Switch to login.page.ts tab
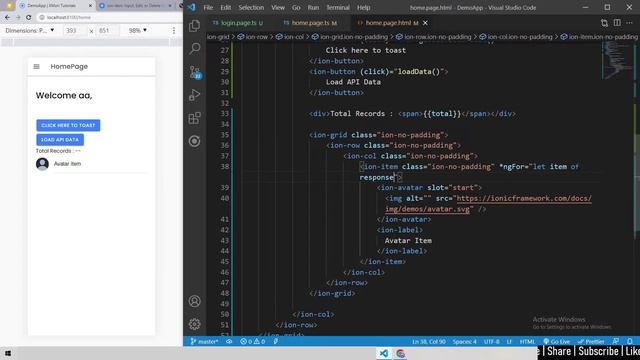Viewport: 640px width, 360px height. pos(238,23)
